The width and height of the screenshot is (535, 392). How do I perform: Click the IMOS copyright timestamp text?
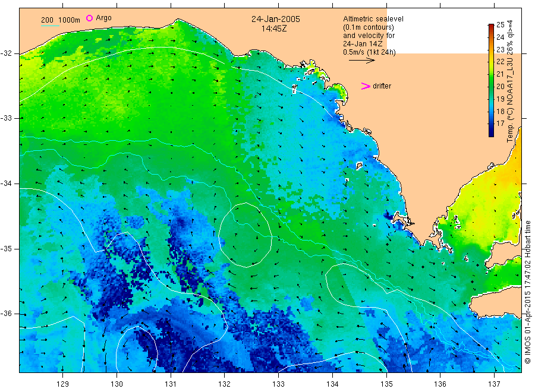tap(527, 292)
